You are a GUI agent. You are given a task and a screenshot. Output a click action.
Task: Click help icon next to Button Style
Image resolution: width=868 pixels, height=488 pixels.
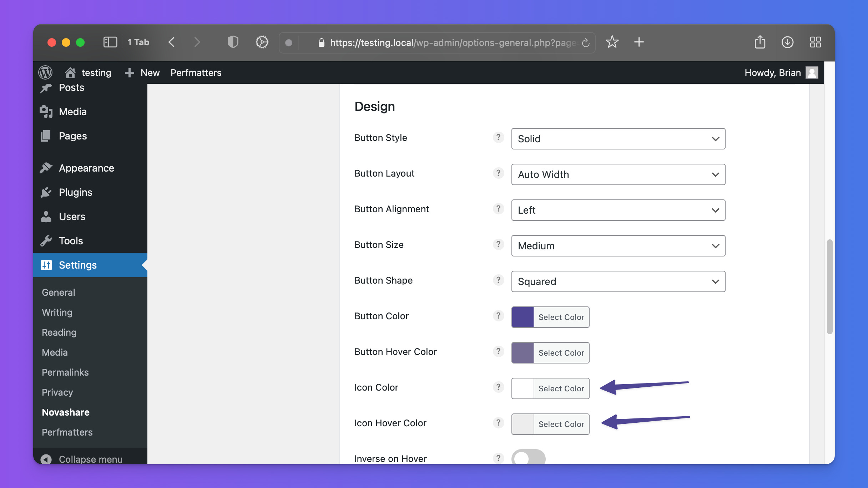(498, 137)
